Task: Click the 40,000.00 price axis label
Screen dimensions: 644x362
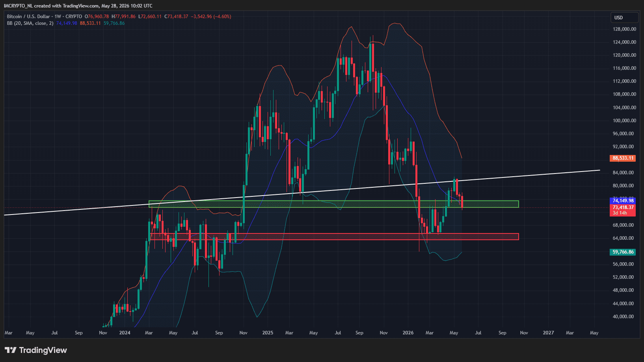Action: point(623,317)
